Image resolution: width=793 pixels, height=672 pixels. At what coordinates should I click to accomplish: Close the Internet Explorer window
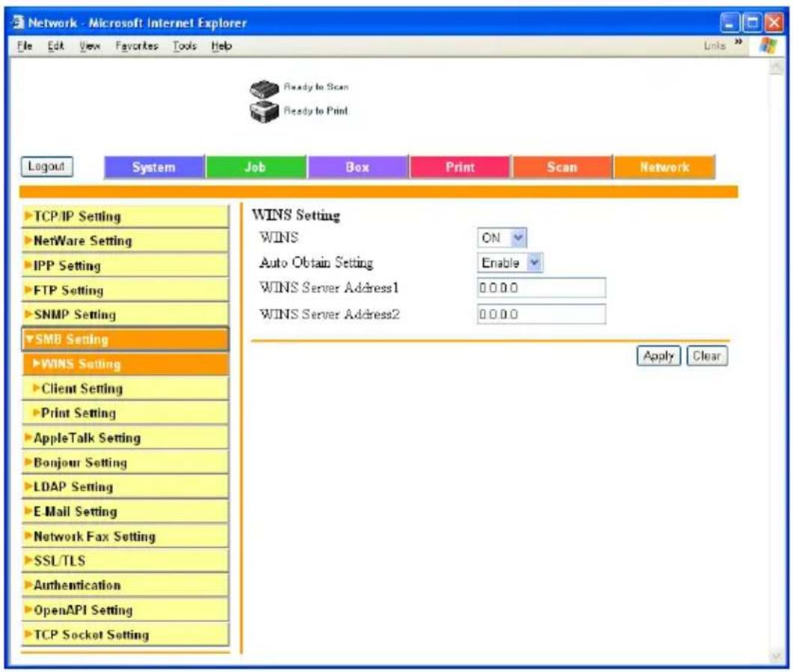(x=774, y=22)
